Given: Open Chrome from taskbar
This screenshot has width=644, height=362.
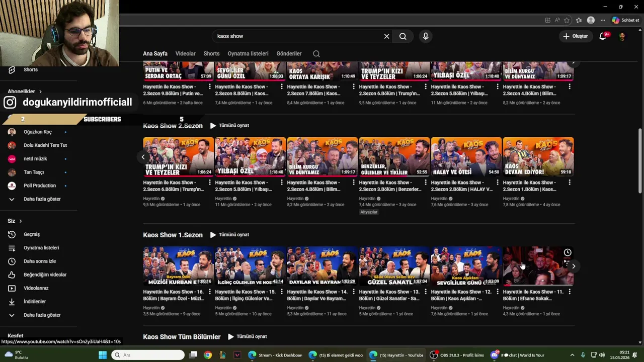Looking at the screenshot, I should pyautogui.click(x=208, y=355).
